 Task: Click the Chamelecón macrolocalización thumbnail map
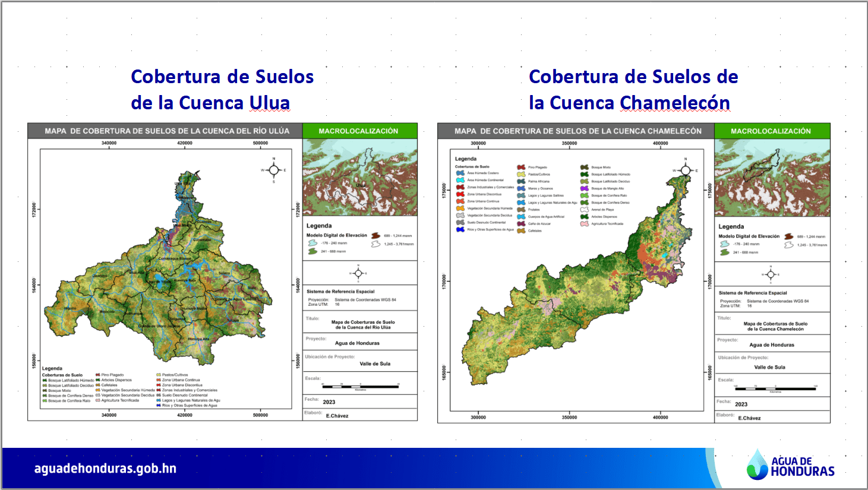[x=772, y=178]
